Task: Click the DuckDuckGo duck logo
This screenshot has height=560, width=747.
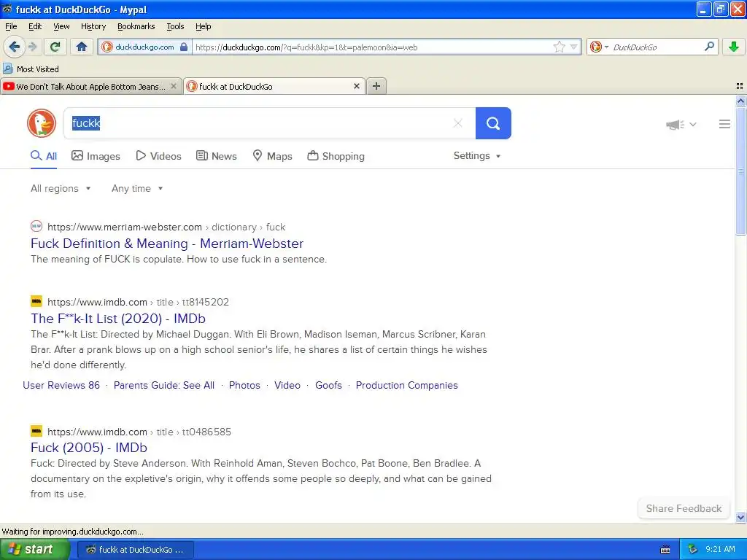Action: (42, 123)
